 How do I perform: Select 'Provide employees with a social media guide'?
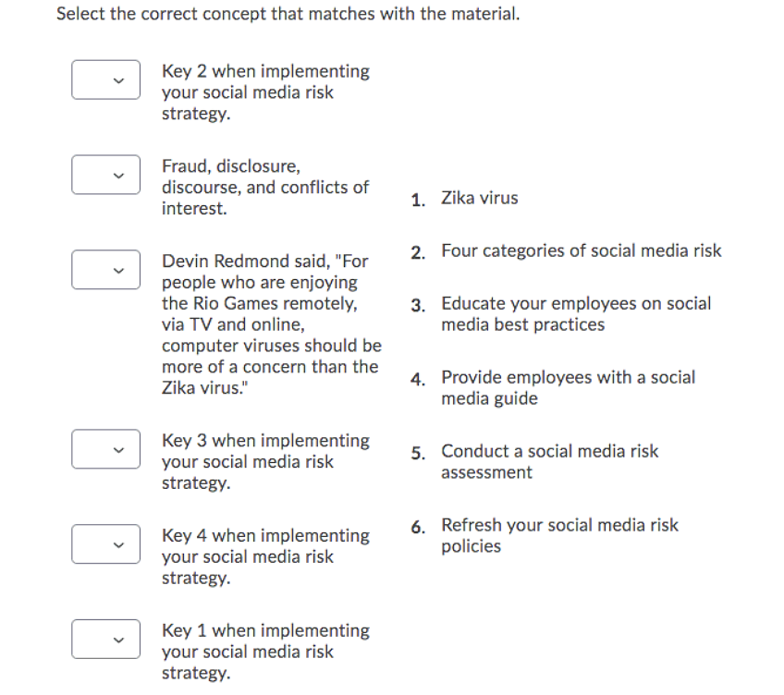coord(568,387)
